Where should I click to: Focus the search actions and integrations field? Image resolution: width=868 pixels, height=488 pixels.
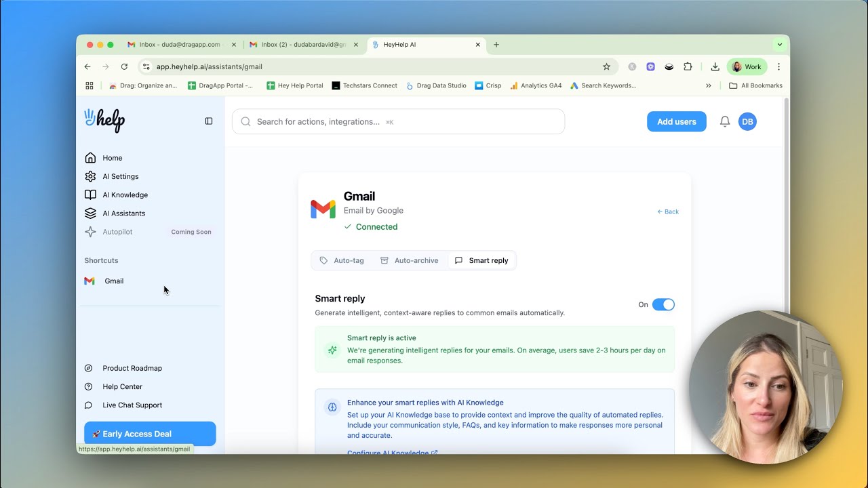tap(398, 121)
